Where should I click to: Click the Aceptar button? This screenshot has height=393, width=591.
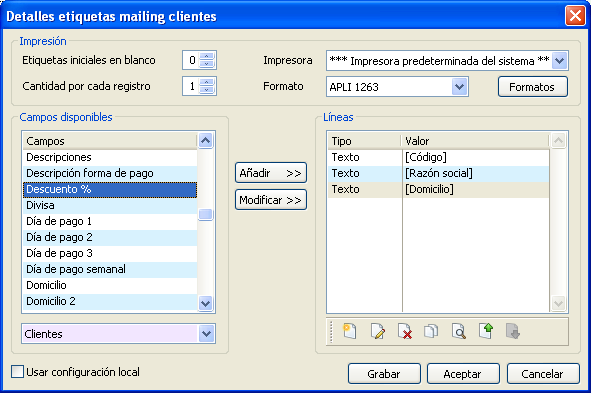click(463, 373)
